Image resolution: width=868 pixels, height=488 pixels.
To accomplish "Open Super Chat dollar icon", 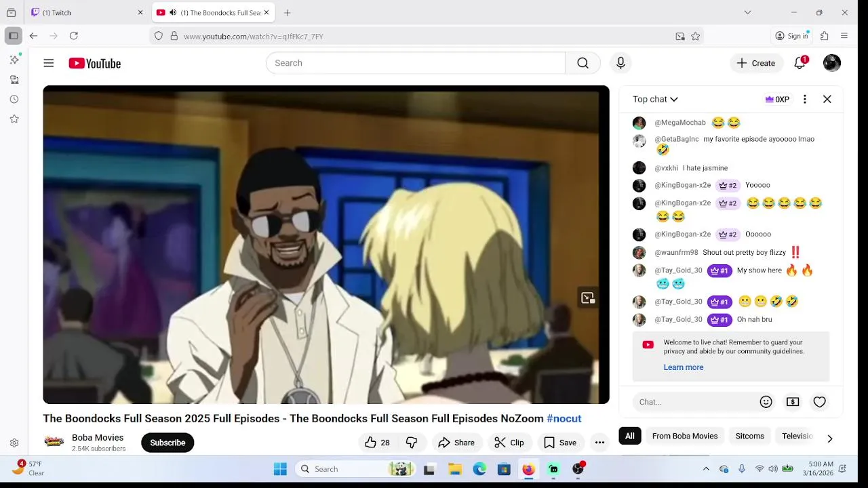I will (793, 402).
